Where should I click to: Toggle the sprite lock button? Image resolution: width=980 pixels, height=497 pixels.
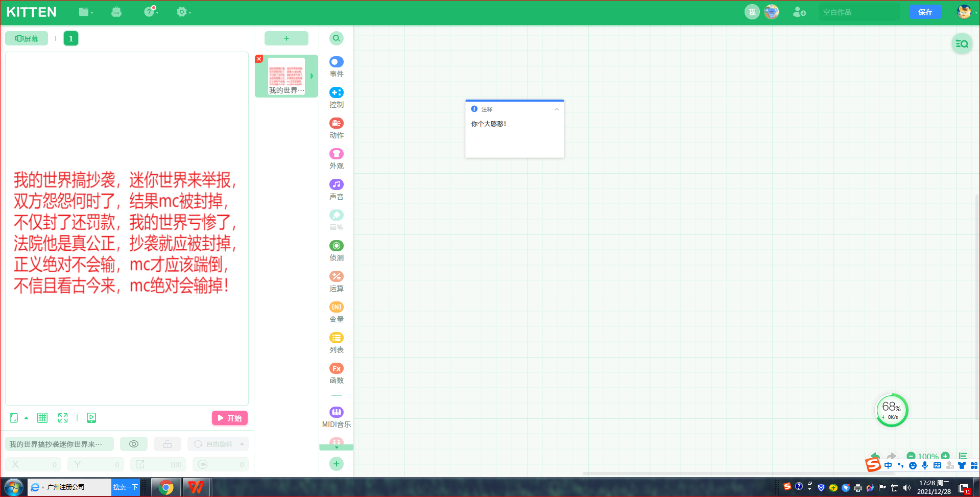(168, 444)
